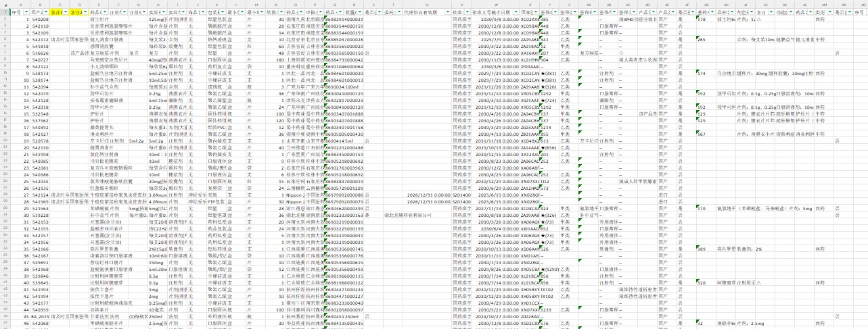The height and width of the screenshot is (329, 868).
Task: Click cell containing product code S42112
Action: (41, 40)
